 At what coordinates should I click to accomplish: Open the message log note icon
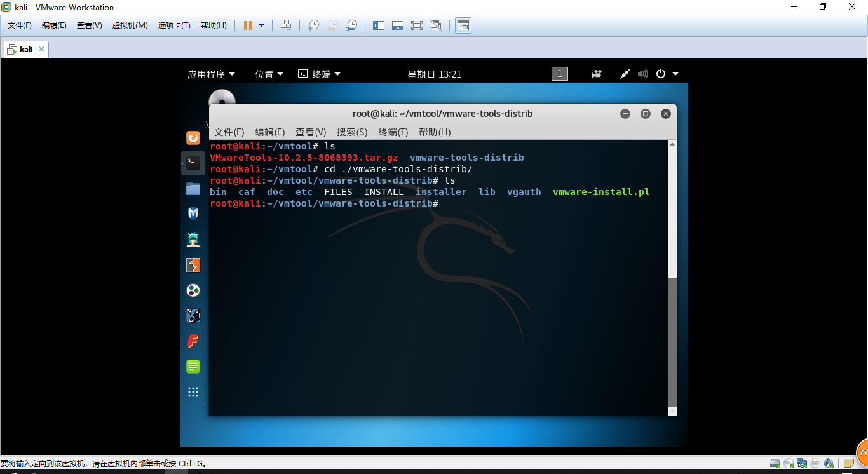848,464
